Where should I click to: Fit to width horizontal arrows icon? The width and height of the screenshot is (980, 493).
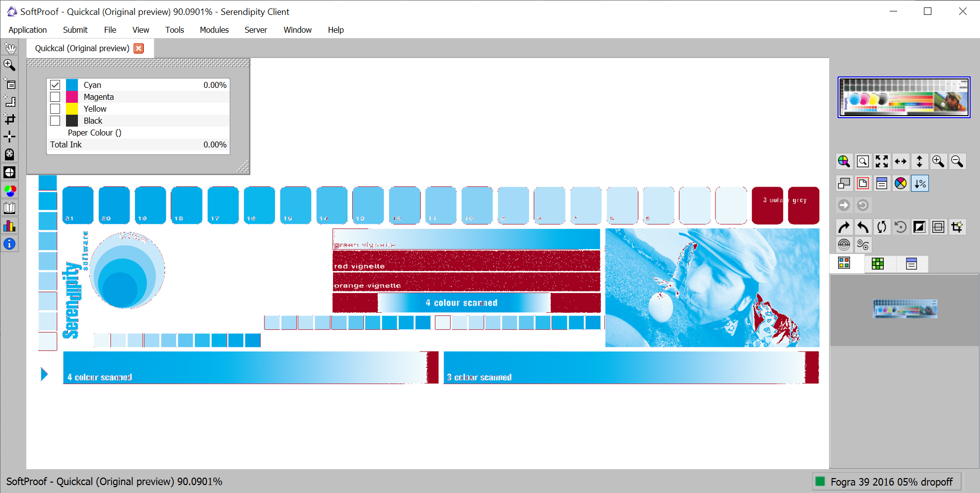coord(900,161)
